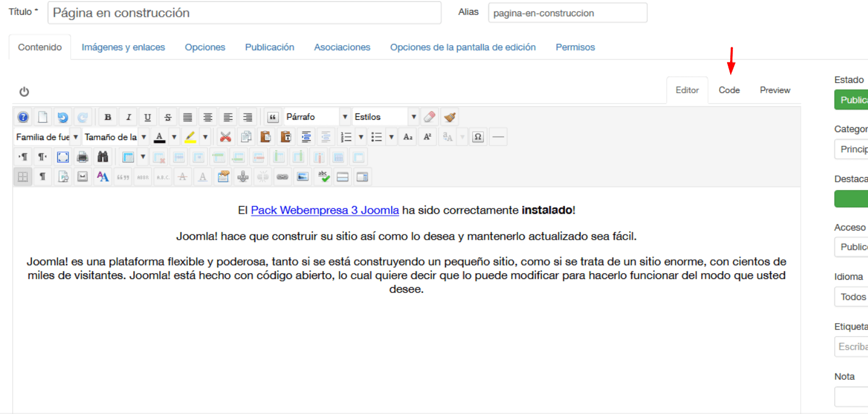Set left-to-right text direction

click(x=23, y=157)
